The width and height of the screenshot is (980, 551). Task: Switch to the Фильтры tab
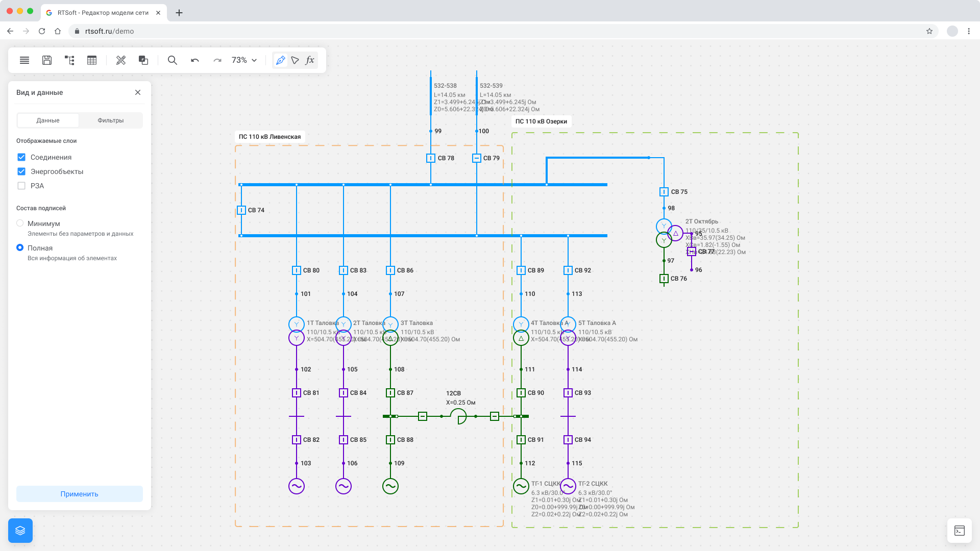click(x=111, y=120)
